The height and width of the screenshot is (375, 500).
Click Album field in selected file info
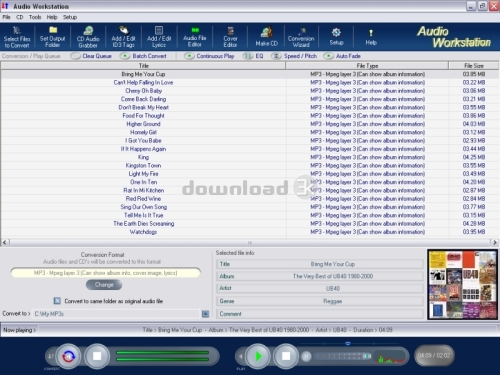point(320,276)
